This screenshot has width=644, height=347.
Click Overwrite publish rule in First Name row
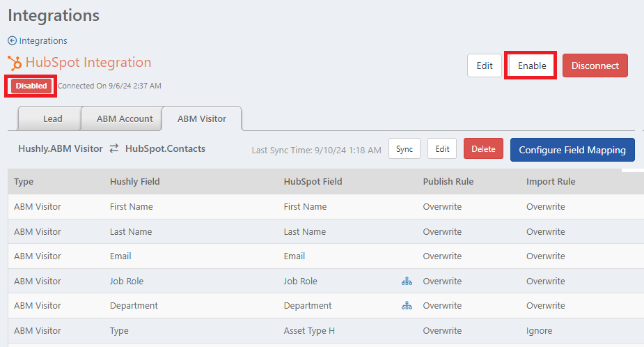click(x=442, y=206)
